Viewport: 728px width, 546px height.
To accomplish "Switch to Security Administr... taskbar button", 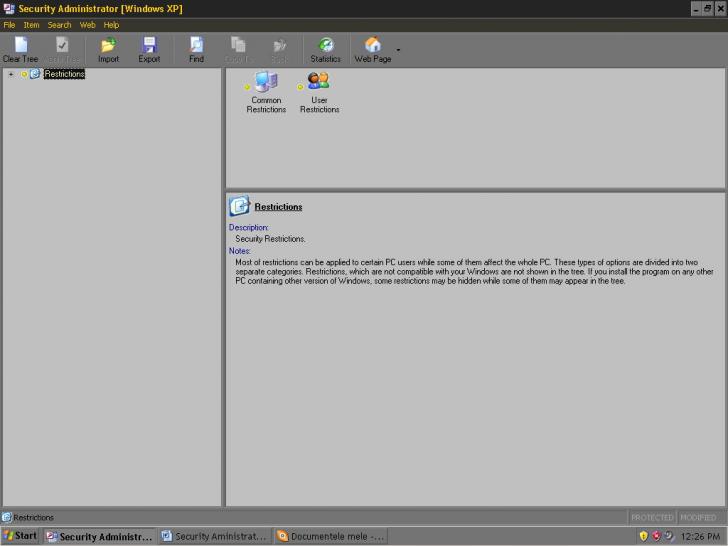I will tap(100, 536).
